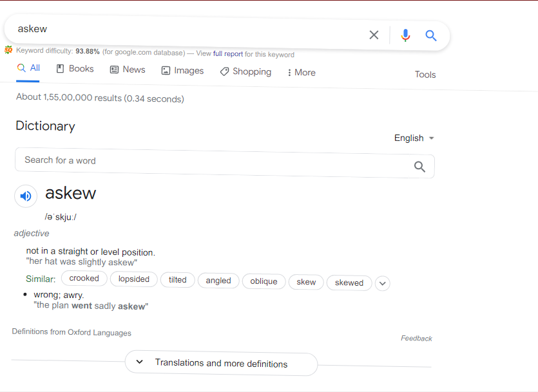This screenshot has width=538, height=392.
Task: Click the microphone icon for voice search
Action: click(x=405, y=35)
